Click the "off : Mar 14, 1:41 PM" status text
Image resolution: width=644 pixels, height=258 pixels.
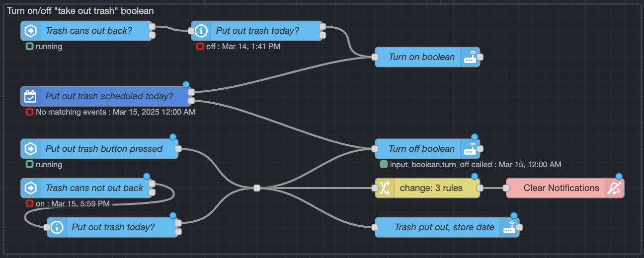(244, 47)
